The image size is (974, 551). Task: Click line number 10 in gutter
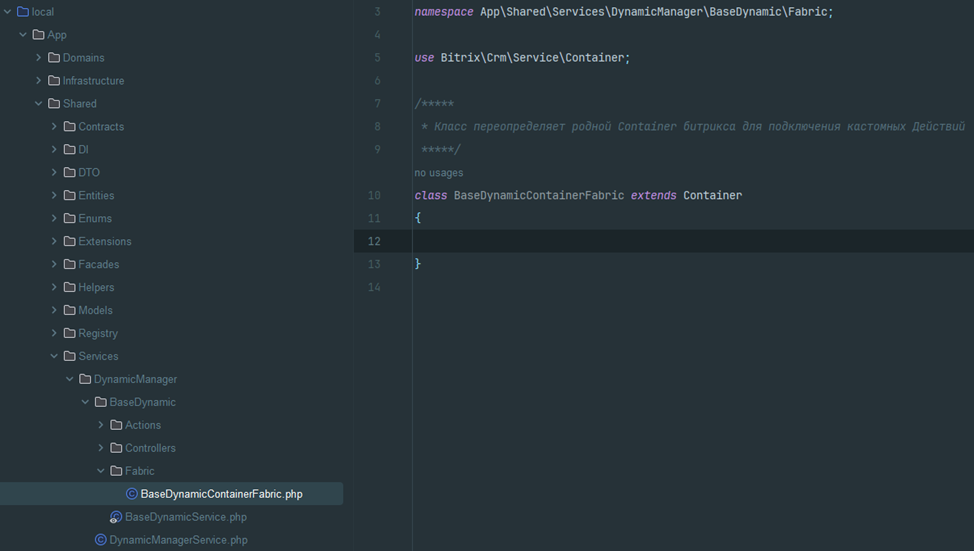tap(374, 196)
